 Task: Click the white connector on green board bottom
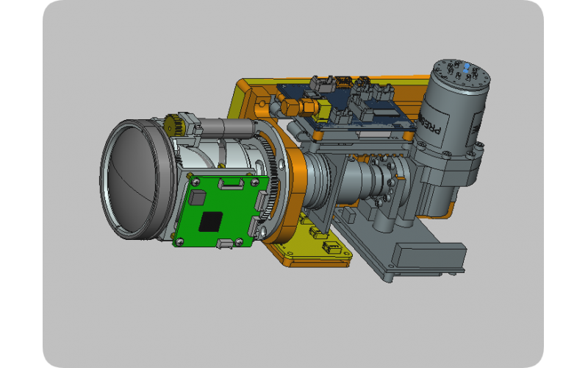click(226, 244)
